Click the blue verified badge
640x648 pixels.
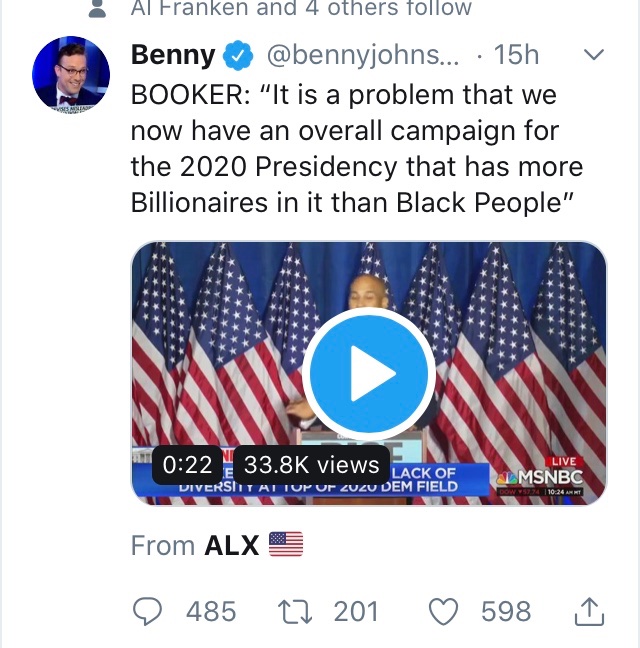[x=237, y=57]
